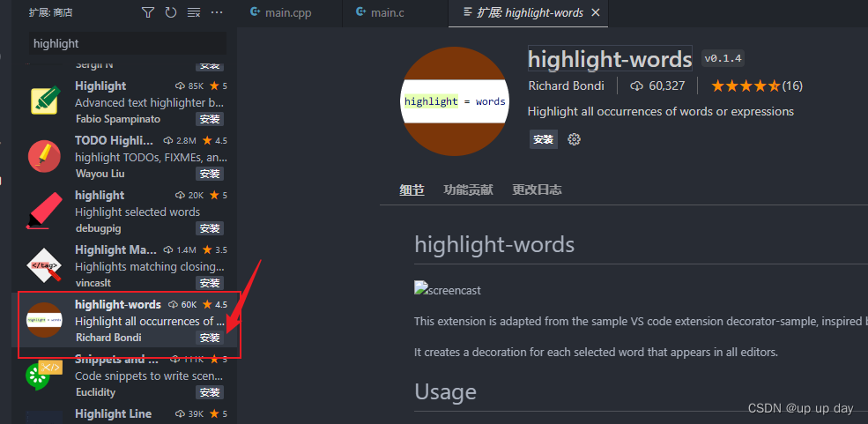
Task: Click the TODO Highlight 2.8M download count
Action: pos(180,140)
